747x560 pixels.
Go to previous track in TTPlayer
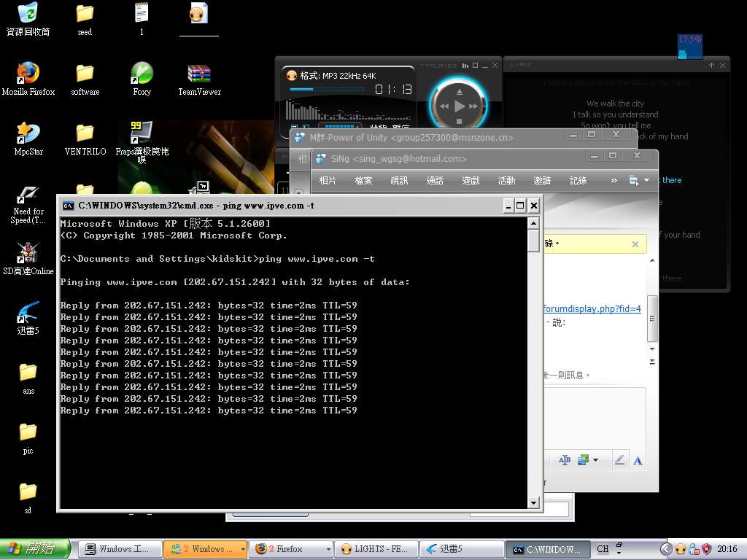[444, 106]
